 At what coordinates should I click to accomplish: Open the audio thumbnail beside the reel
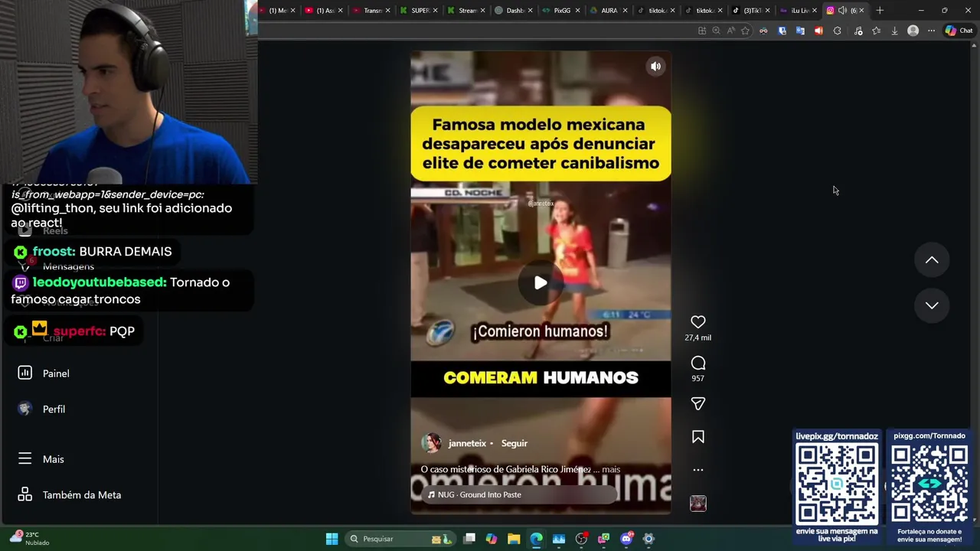click(x=697, y=503)
